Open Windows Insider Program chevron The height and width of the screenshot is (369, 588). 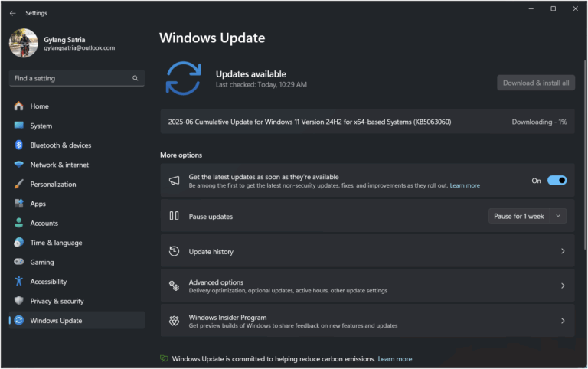(x=563, y=321)
